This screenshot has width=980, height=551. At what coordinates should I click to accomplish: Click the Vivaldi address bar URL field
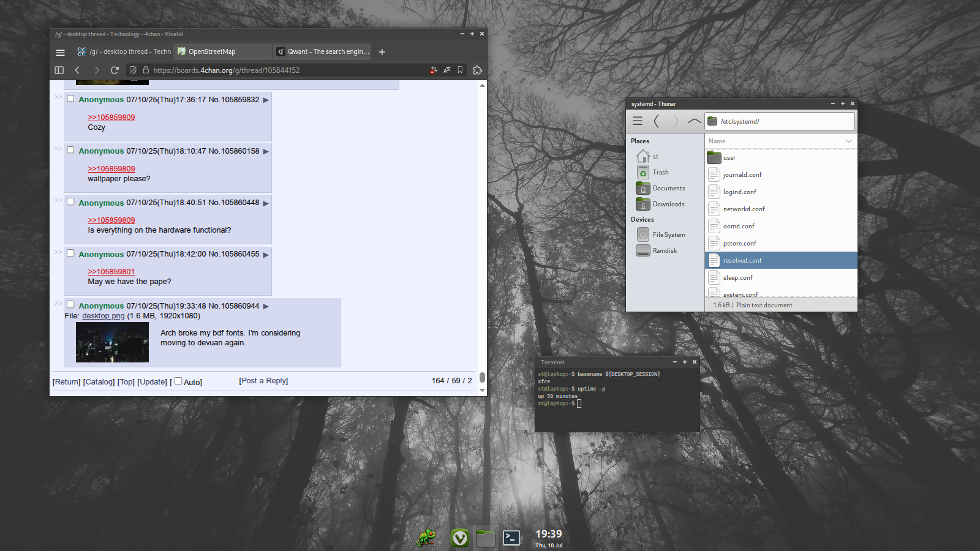pos(288,70)
